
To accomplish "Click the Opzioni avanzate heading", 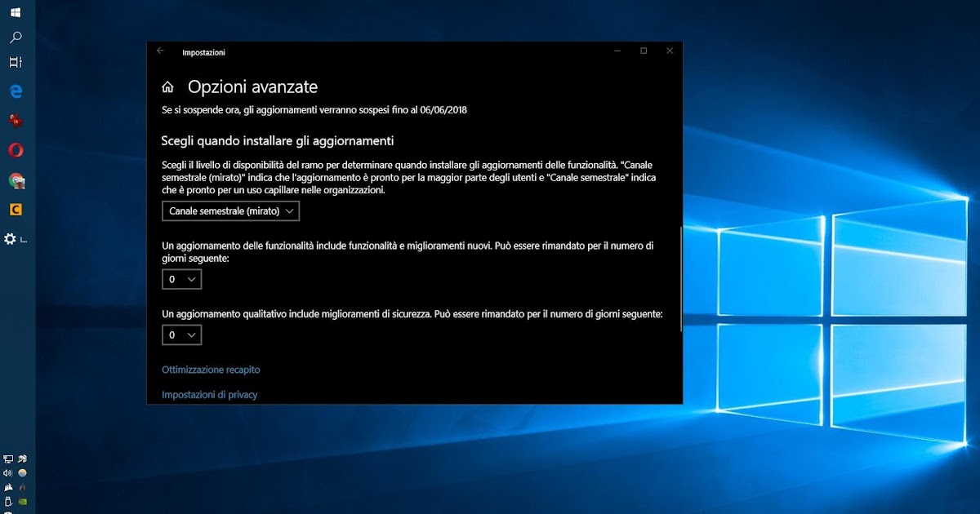I will (x=252, y=87).
